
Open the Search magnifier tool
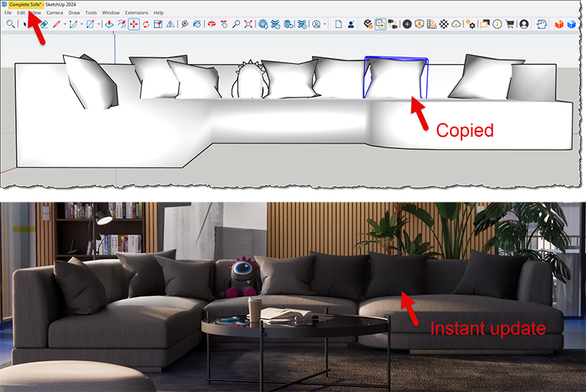[10, 24]
